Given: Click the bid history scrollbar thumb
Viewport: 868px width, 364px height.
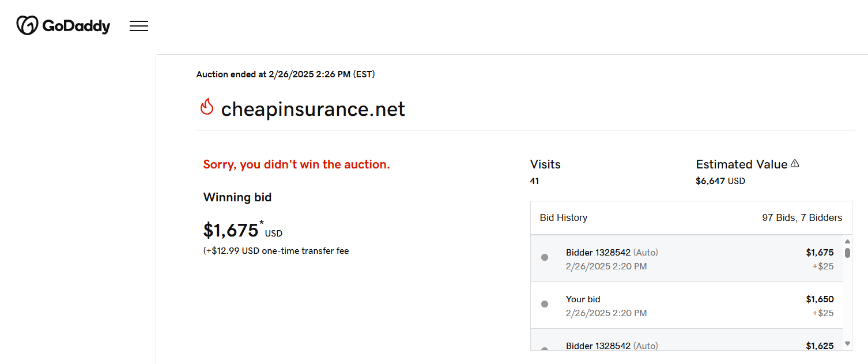Looking at the screenshot, I should pos(847,253).
